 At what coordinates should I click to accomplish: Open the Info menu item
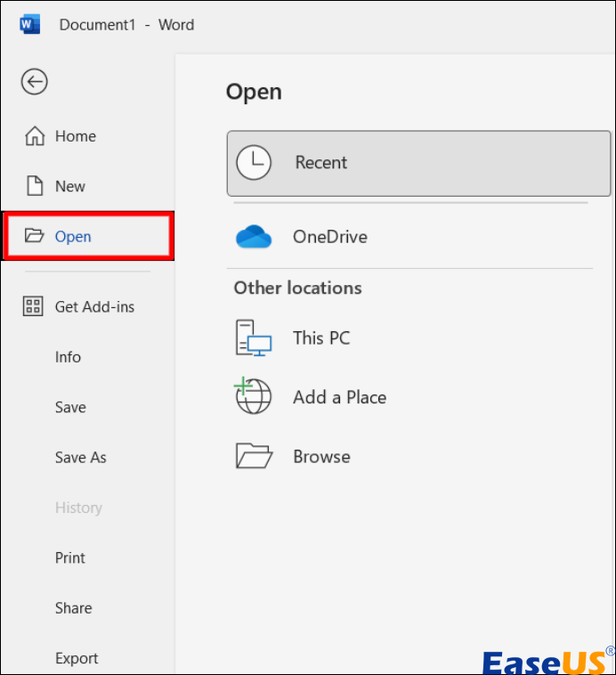68,357
